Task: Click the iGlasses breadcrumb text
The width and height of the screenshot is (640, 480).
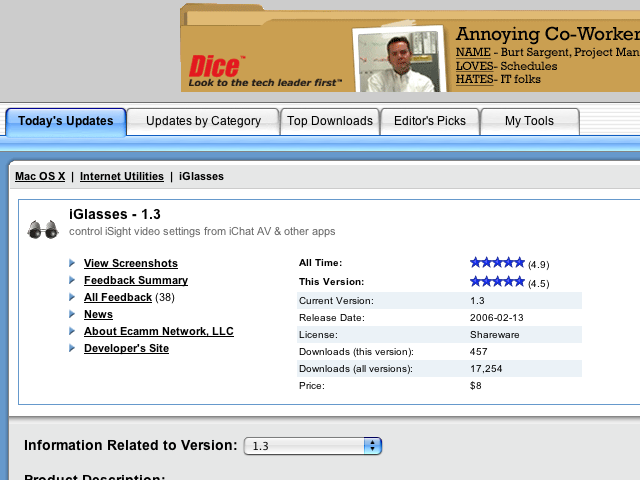Action: coord(201,176)
